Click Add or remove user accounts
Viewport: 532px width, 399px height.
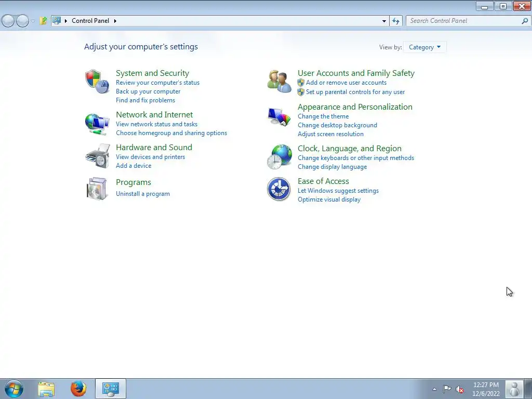(346, 83)
